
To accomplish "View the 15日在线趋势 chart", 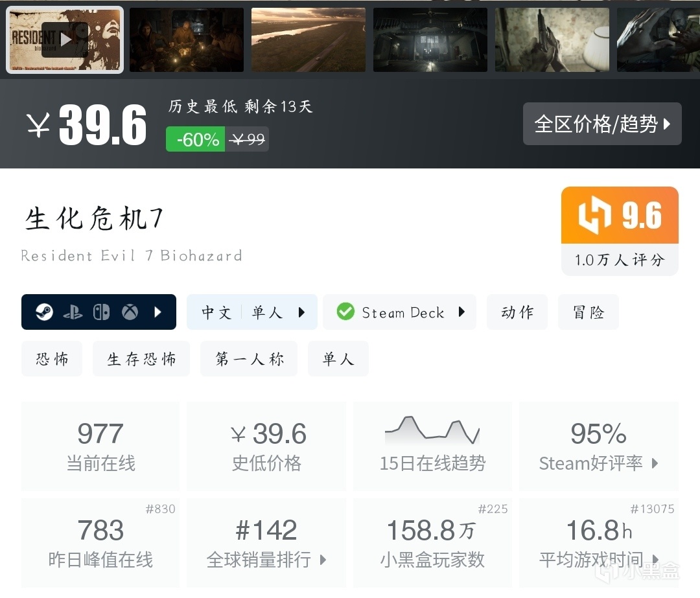I will (x=432, y=446).
